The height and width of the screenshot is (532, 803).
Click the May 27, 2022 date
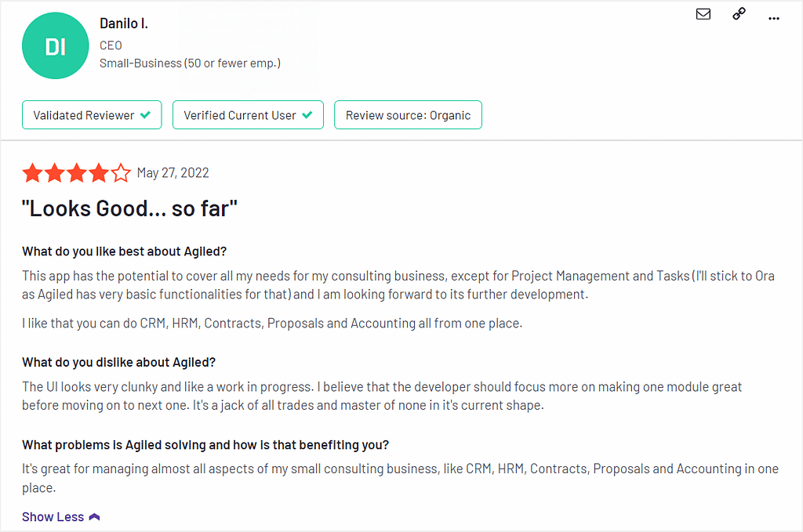click(x=173, y=173)
